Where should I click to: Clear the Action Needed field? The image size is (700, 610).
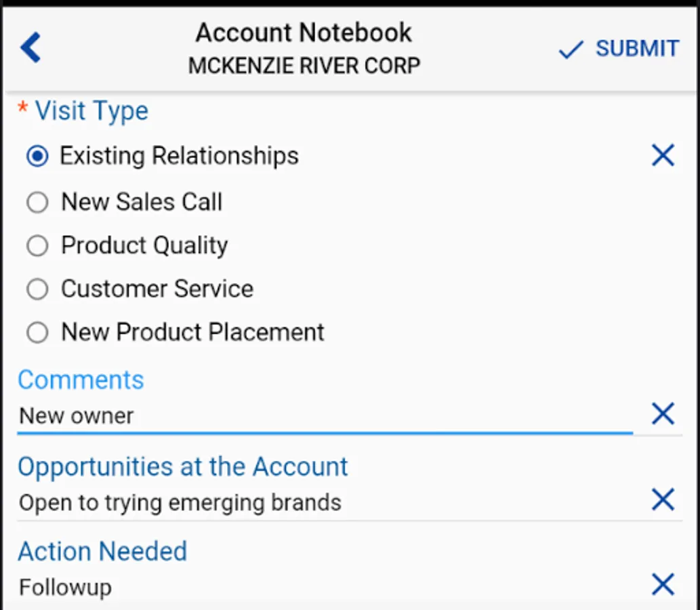[663, 584]
